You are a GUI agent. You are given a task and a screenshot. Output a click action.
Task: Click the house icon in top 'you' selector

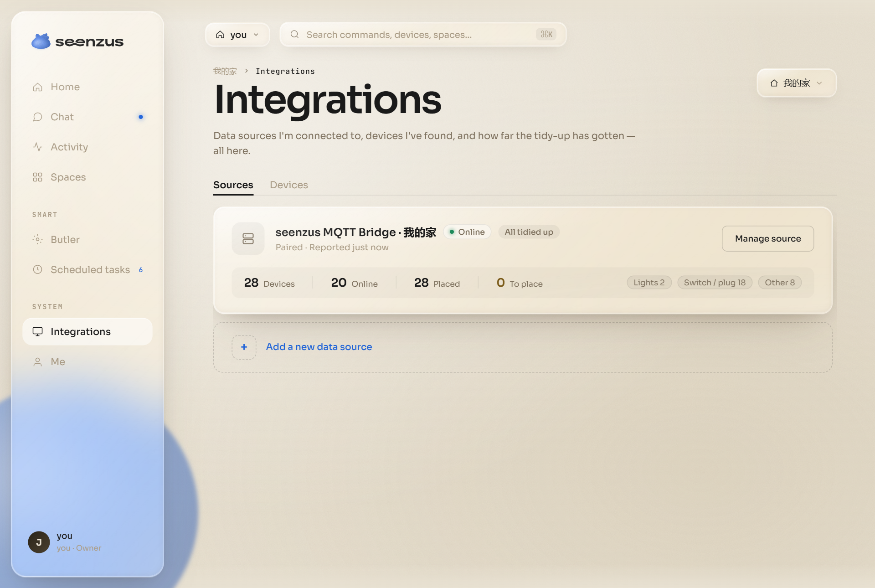point(220,35)
